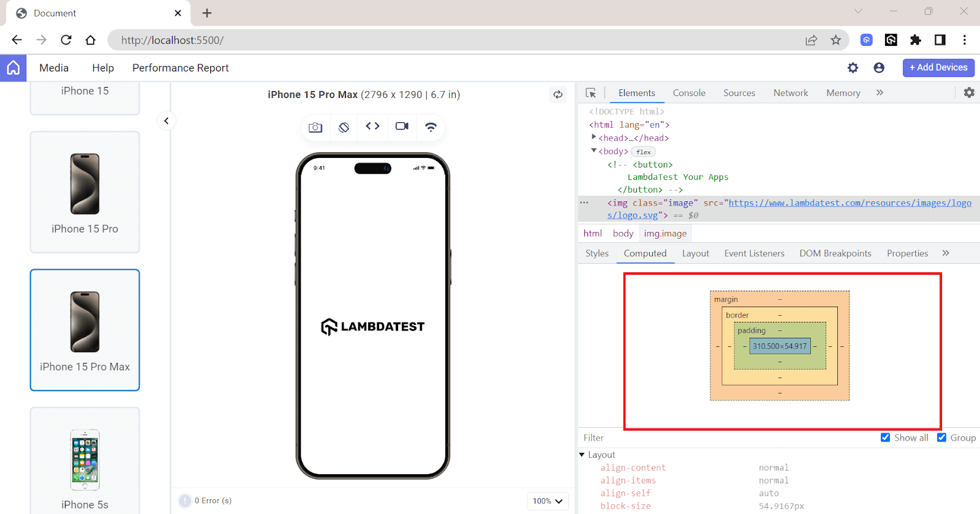This screenshot has width=980, height=514.
Task: Open DevTools settings gear icon
Action: (969, 93)
